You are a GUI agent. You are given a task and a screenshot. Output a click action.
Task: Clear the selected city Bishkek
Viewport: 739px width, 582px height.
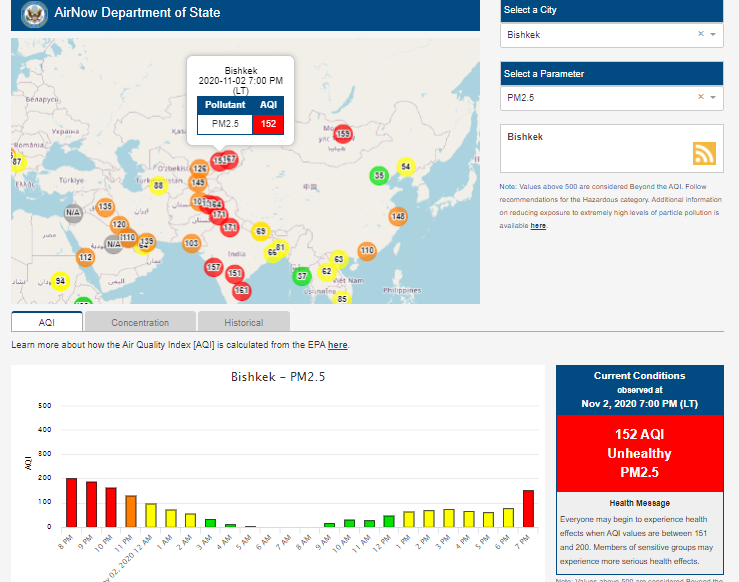(700, 35)
